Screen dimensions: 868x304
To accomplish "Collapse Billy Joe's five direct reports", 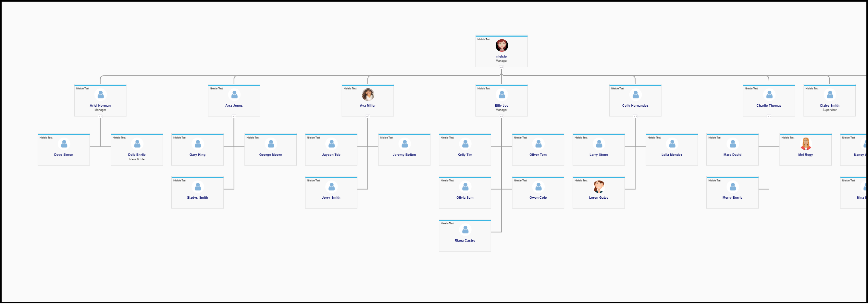I will pos(502,117).
